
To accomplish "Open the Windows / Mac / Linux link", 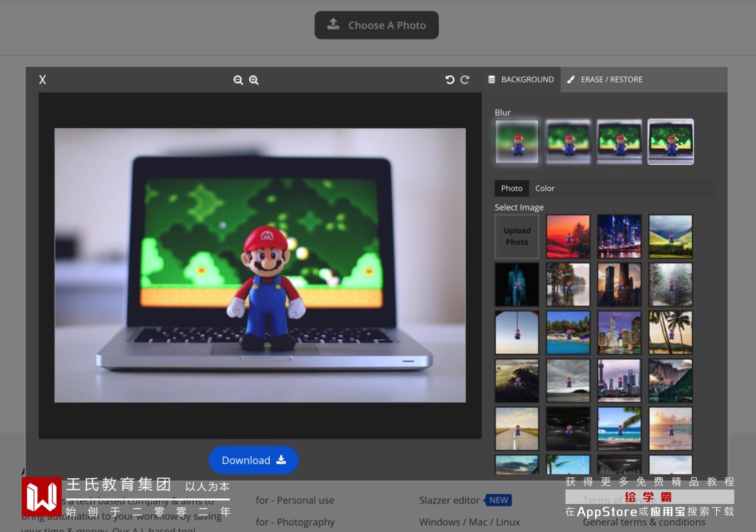I will click(x=469, y=522).
